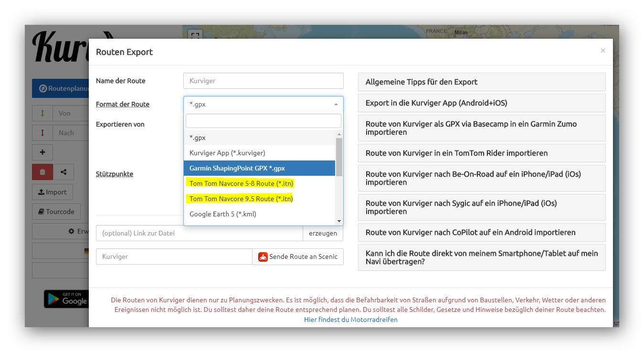
Task: Select Garmin ShapingPoint GPX option
Action: (x=260, y=168)
